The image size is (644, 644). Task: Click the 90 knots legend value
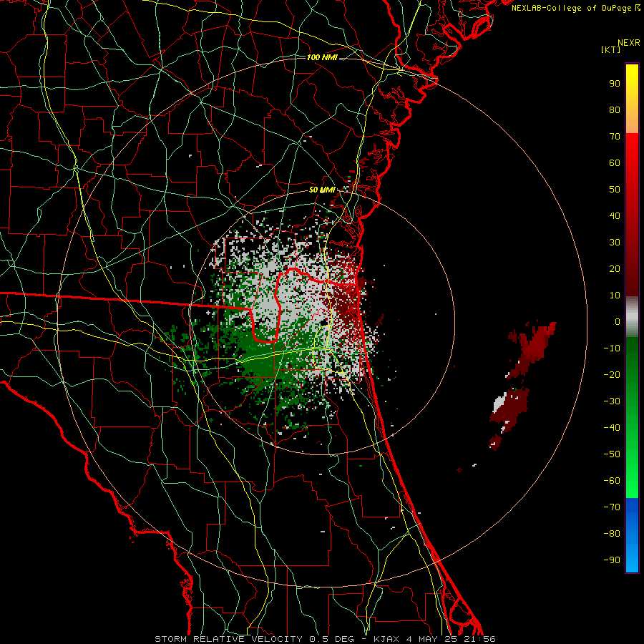pyautogui.click(x=615, y=84)
